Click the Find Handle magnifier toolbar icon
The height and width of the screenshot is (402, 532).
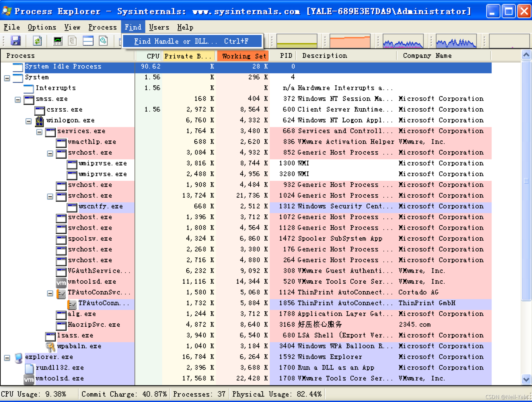pos(103,41)
